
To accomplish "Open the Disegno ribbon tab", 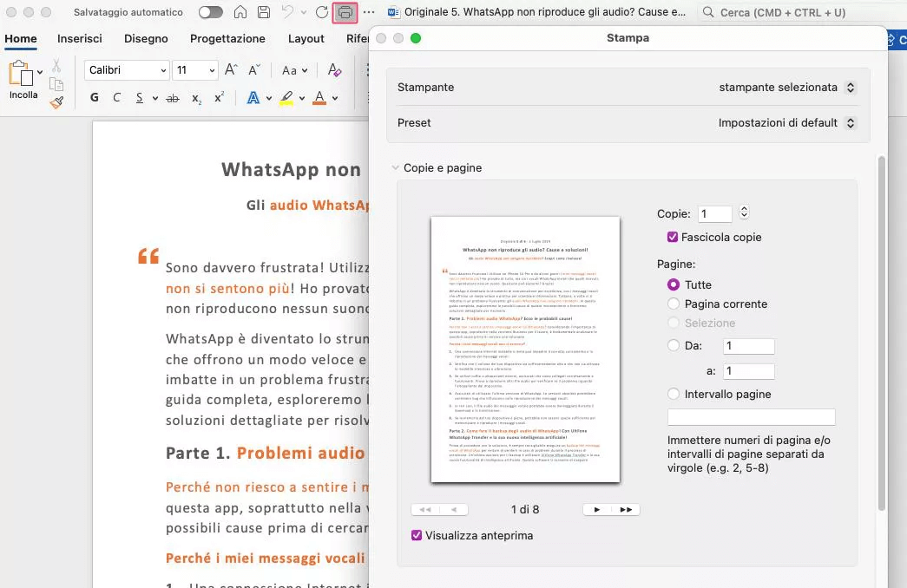I will (146, 39).
